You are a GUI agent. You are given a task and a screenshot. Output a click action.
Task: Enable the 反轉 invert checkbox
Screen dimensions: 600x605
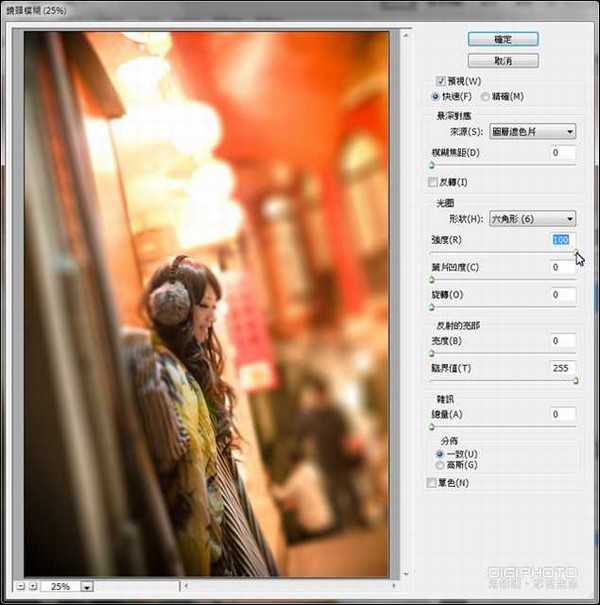coord(432,183)
